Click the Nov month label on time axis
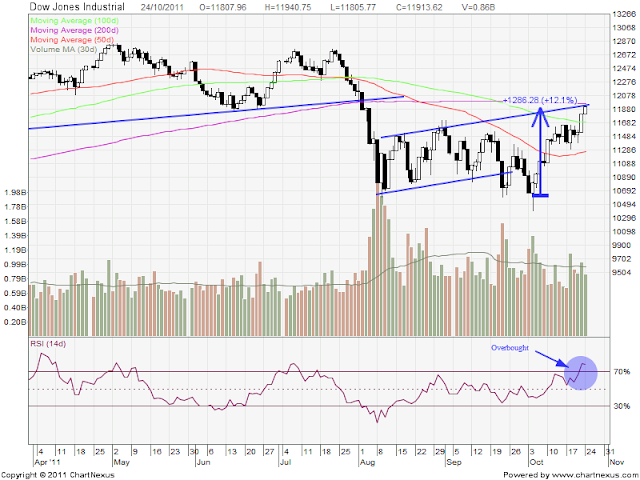 616,462
